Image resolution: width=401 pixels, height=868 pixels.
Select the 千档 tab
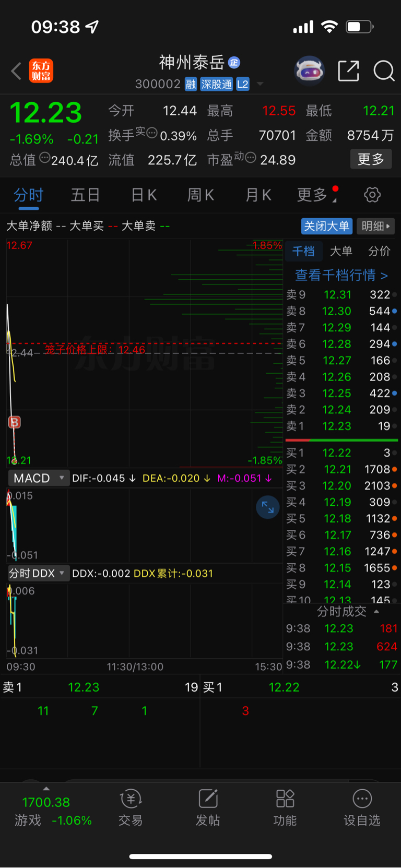pos(303,252)
